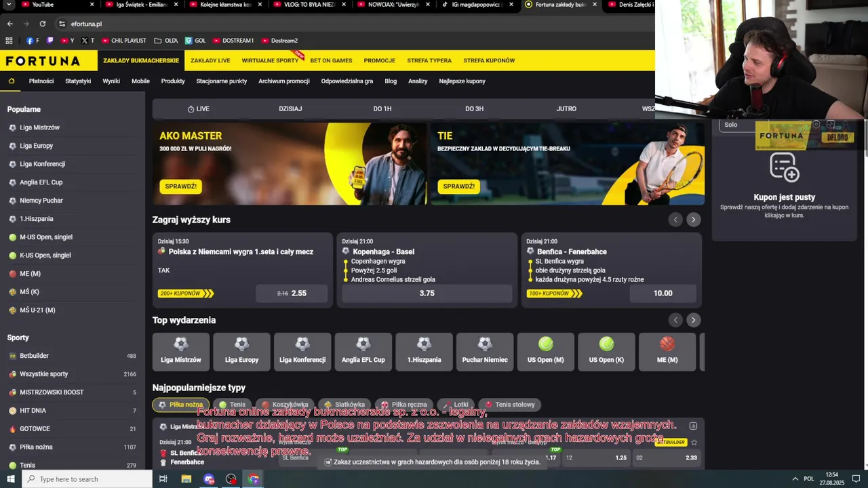
Task: Go to PROMOCJE
Action: [379, 60]
